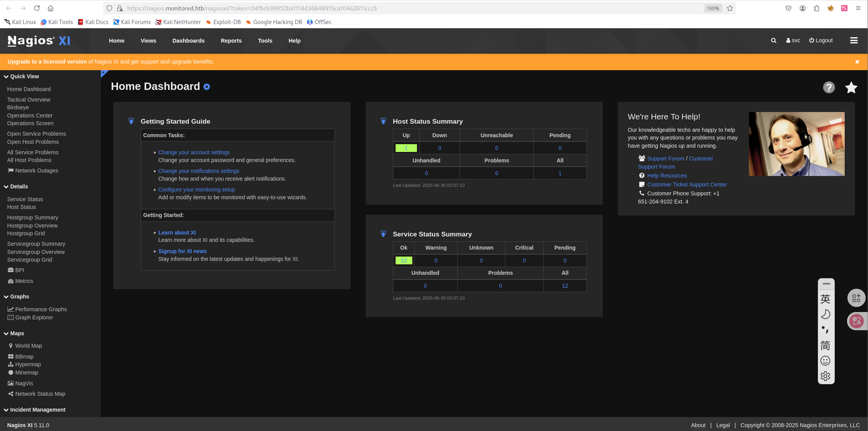Viewport: 868px width, 431px height.
Task: Click the punctuation toggle in input panel
Action: click(x=825, y=330)
